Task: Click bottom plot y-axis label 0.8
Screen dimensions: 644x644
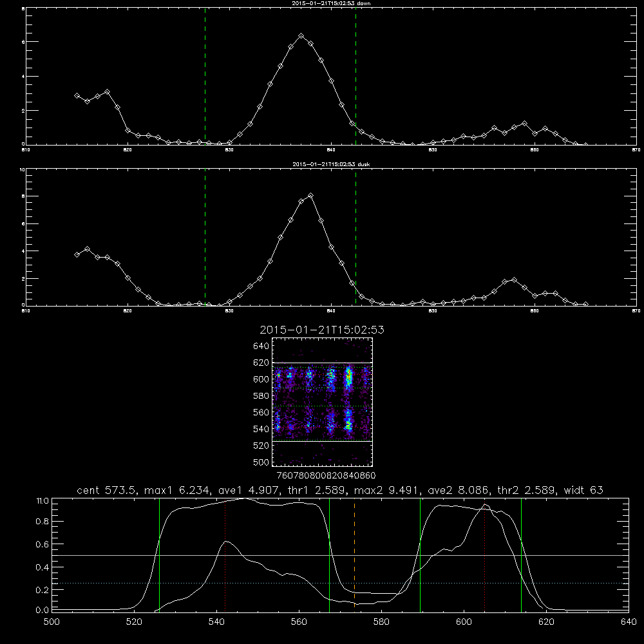Action: pos(42,522)
